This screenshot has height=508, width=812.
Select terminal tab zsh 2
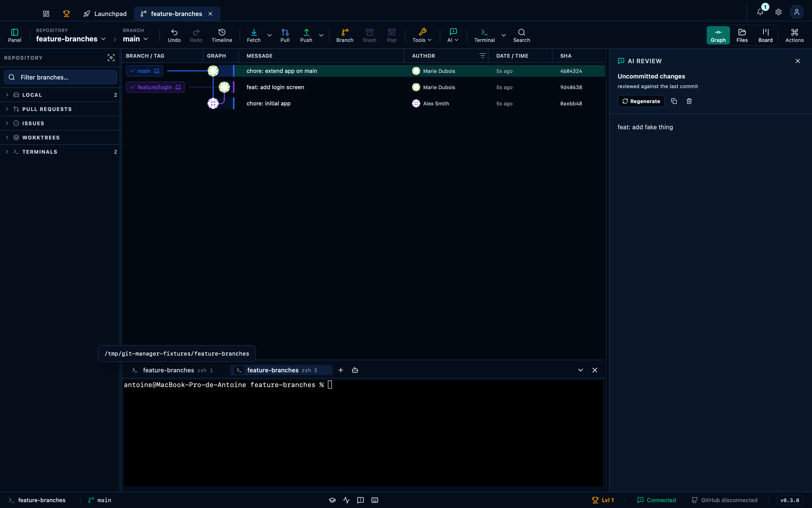click(x=281, y=370)
